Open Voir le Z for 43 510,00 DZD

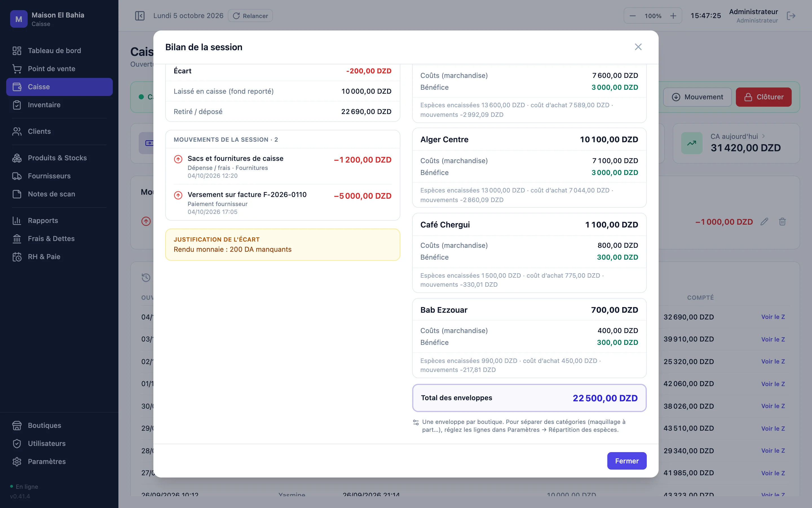[x=773, y=428]
